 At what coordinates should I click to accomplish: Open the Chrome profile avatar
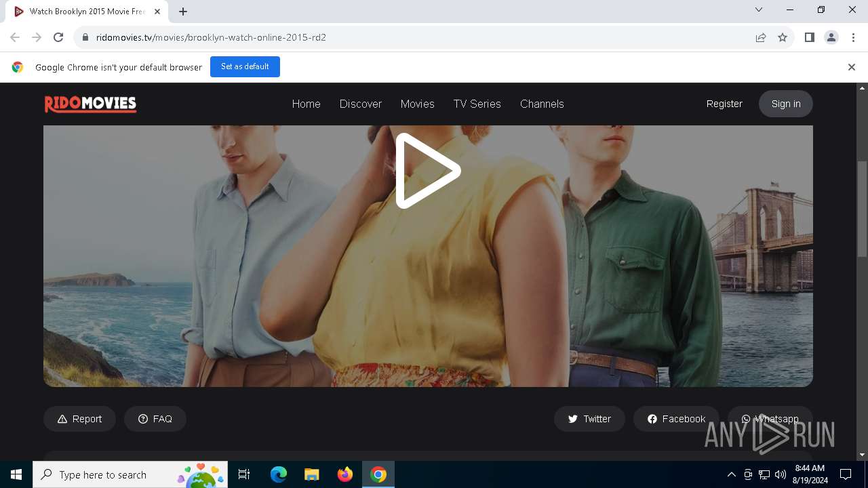point(831,37)
